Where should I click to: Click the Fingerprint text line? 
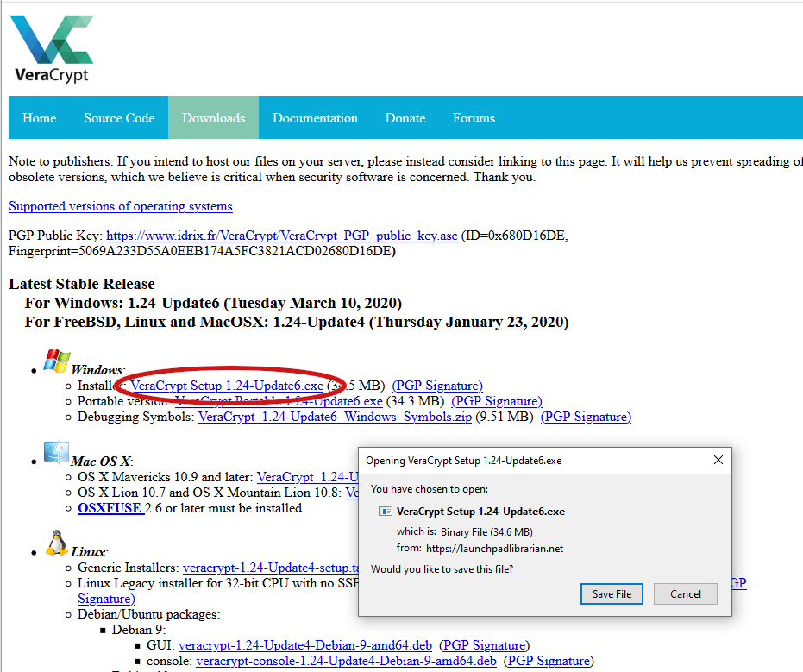pyautogui.click(x=202, y=251)
